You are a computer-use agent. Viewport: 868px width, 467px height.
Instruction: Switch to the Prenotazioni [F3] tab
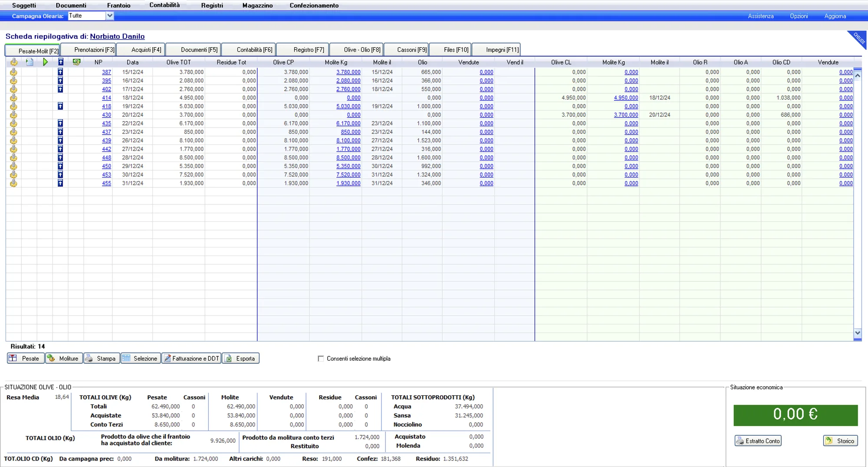point(89,50)
